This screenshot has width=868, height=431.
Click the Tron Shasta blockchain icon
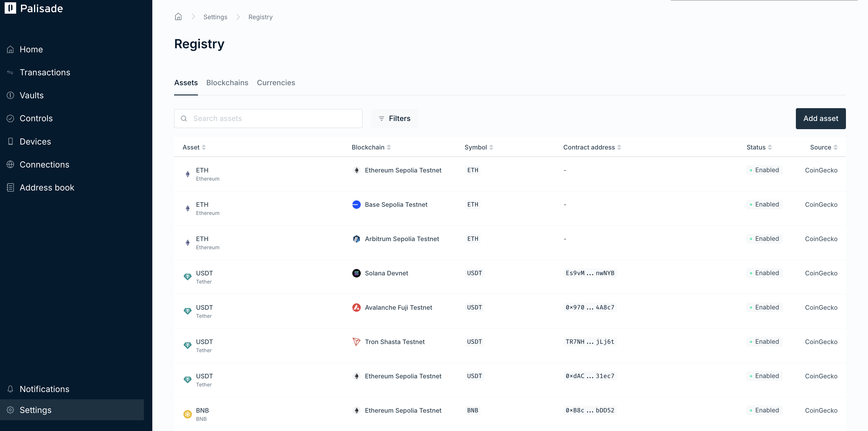pos(356,342)
